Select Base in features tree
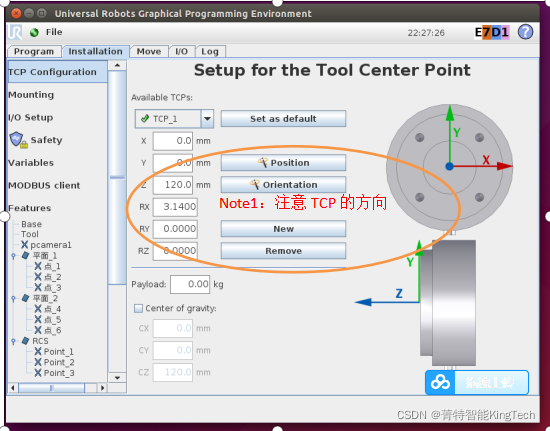This screenshot has width=550, height=431. click(31, 224)
